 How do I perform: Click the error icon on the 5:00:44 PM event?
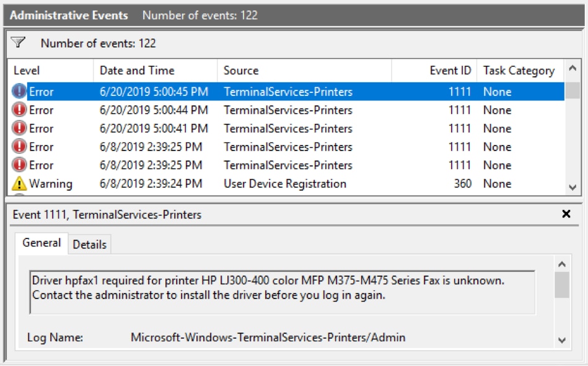point(19,110)
